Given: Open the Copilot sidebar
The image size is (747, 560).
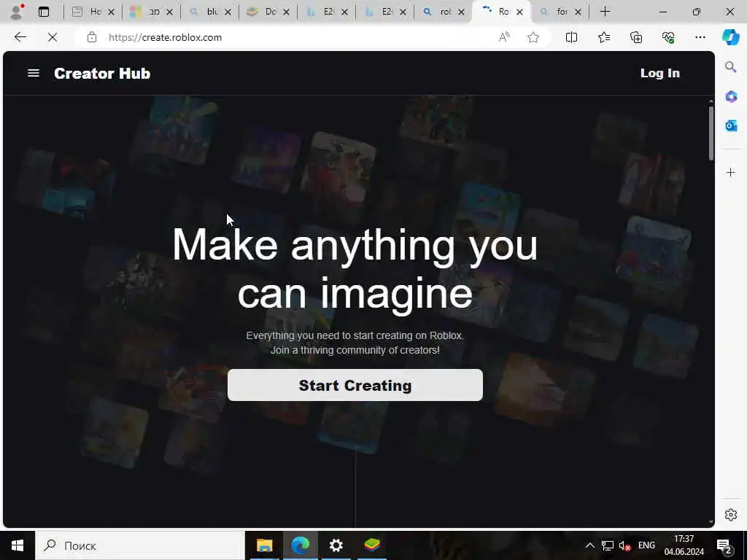Looking at the screenshot, I should pyautogui.click(x=730, y=37).
